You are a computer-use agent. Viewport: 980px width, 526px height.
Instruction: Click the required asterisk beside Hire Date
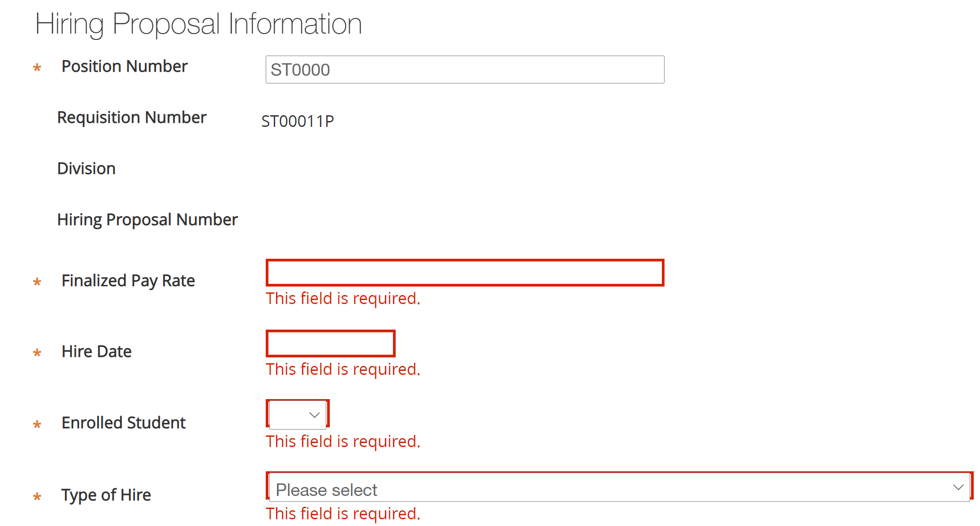coord(37,353)
